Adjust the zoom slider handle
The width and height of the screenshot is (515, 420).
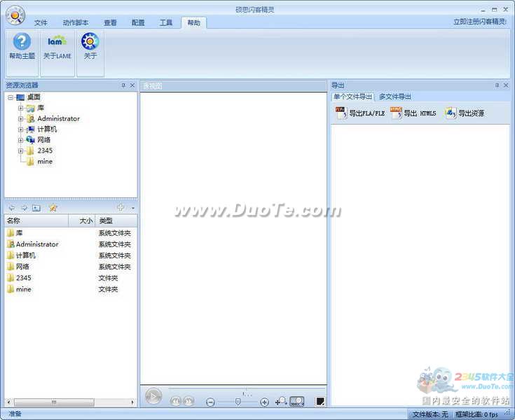(x=238, y=402)
